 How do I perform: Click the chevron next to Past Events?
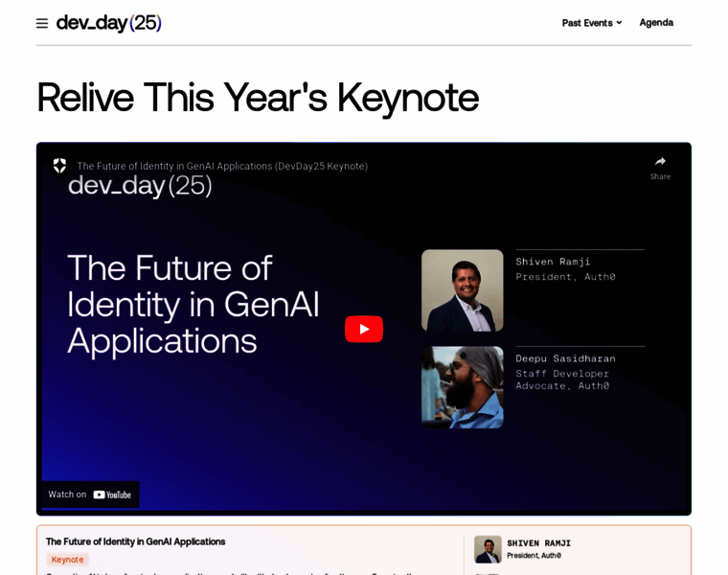tap(619, 23)
